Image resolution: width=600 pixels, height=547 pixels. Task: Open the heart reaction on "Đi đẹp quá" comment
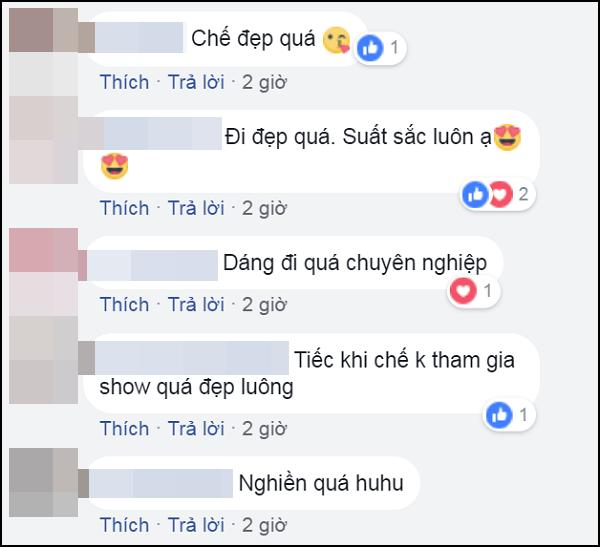(x=500, y=194)
